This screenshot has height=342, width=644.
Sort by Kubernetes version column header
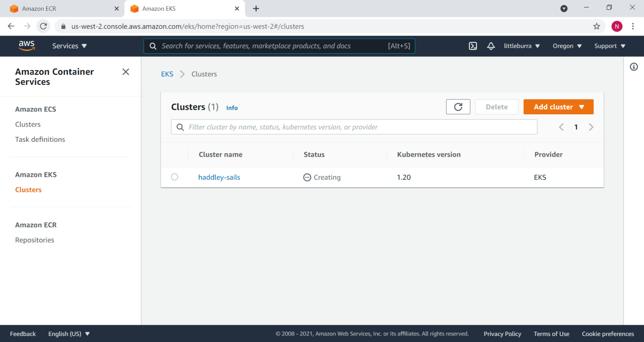(x=429, y=154)
